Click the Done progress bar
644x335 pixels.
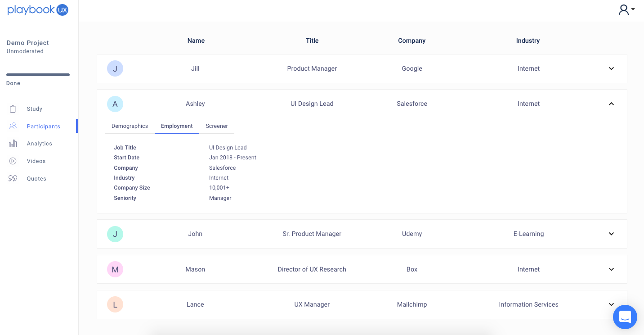point(38,75)
